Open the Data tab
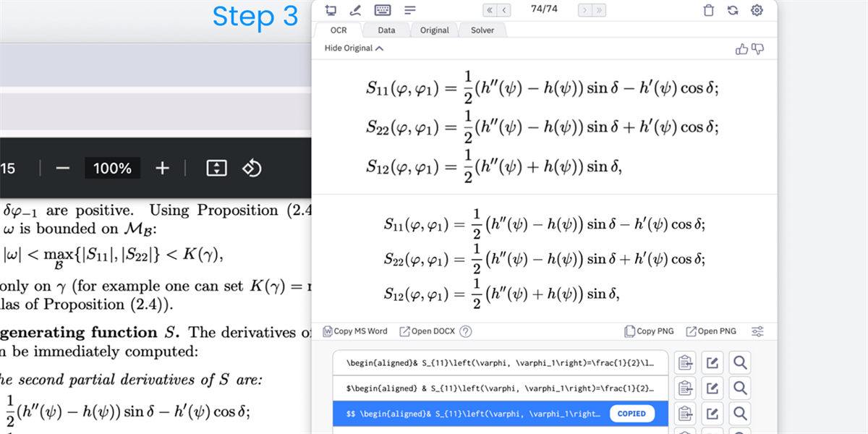The image size is (868, 434). 386,30
